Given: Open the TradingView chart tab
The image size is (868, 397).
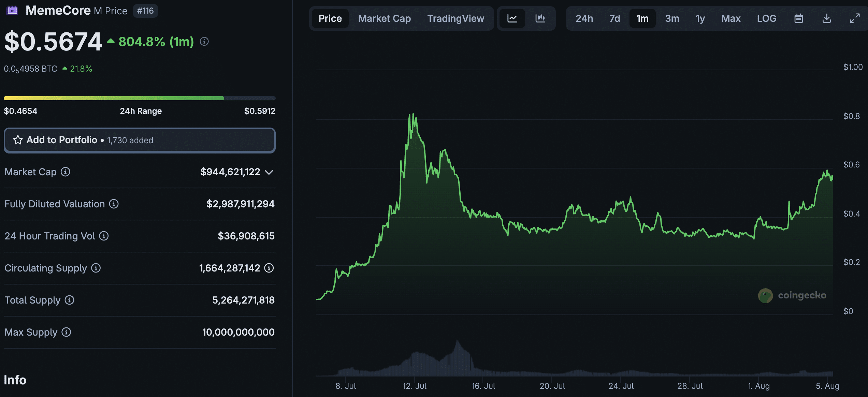Looking at the screenshot, I should click(455, 18).
